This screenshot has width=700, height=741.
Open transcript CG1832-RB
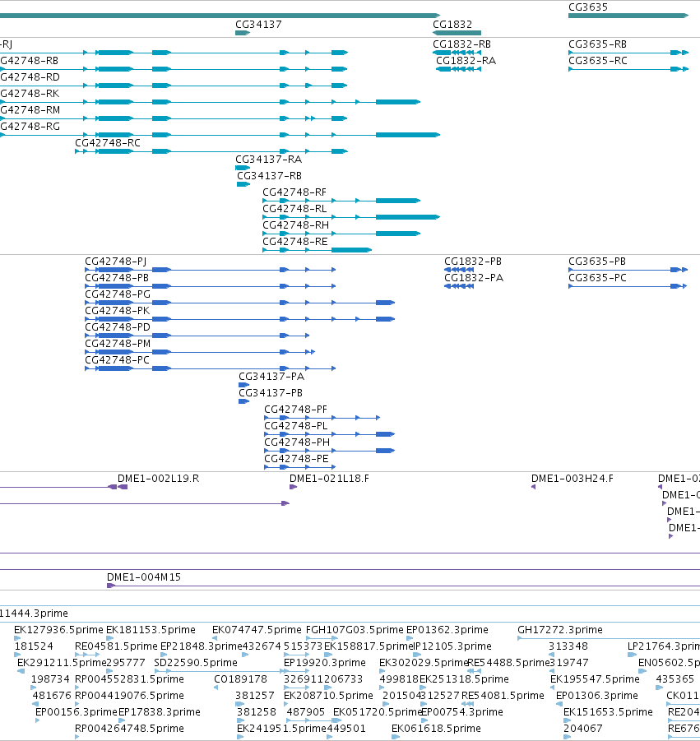pyautogui.click(x=461, y=44)
